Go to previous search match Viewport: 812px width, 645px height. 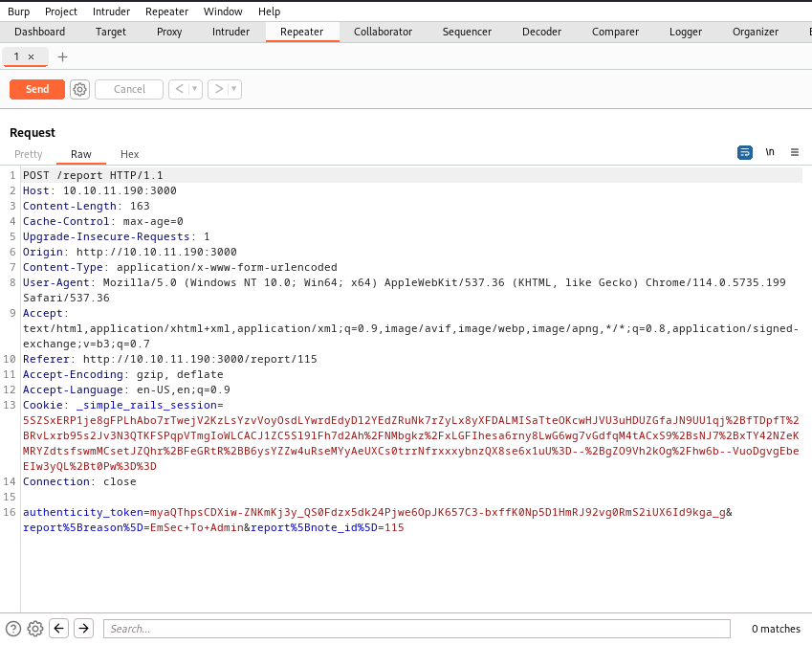click(x=59, y=629)
